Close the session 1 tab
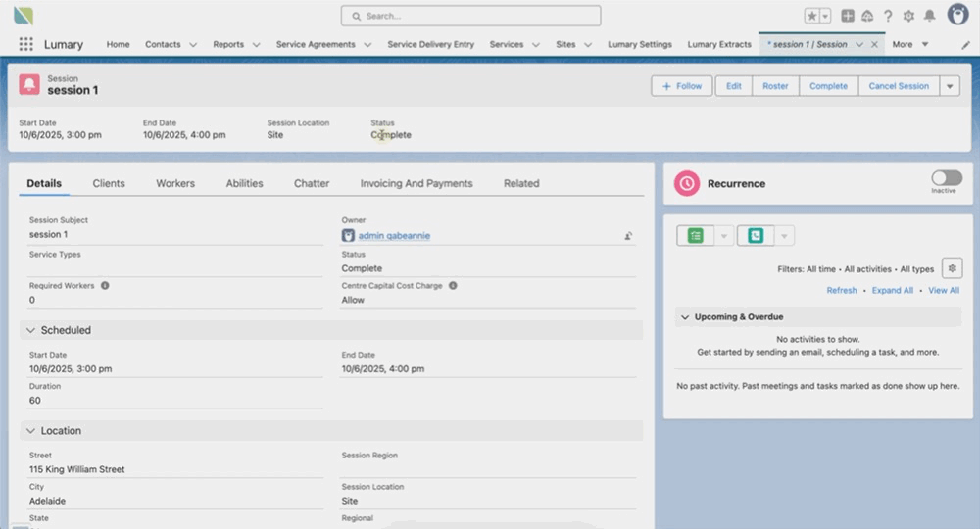The image size is (980, 529). (874, 44)
